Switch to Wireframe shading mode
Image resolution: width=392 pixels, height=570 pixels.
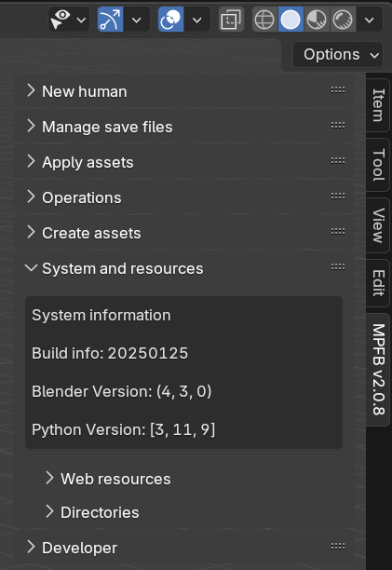(264, 20)
